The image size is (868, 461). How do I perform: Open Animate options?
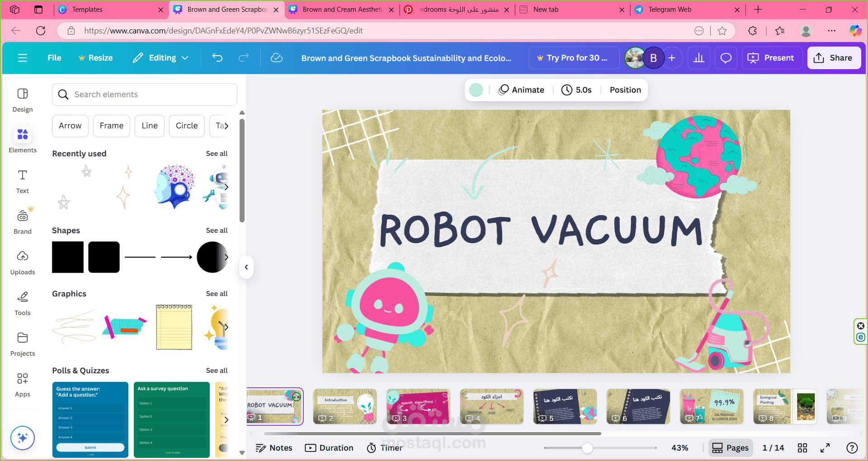pos(521,90)
